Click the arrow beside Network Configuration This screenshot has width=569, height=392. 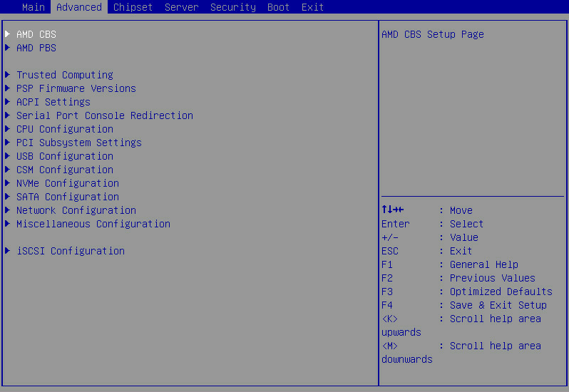tap(7, 210)
